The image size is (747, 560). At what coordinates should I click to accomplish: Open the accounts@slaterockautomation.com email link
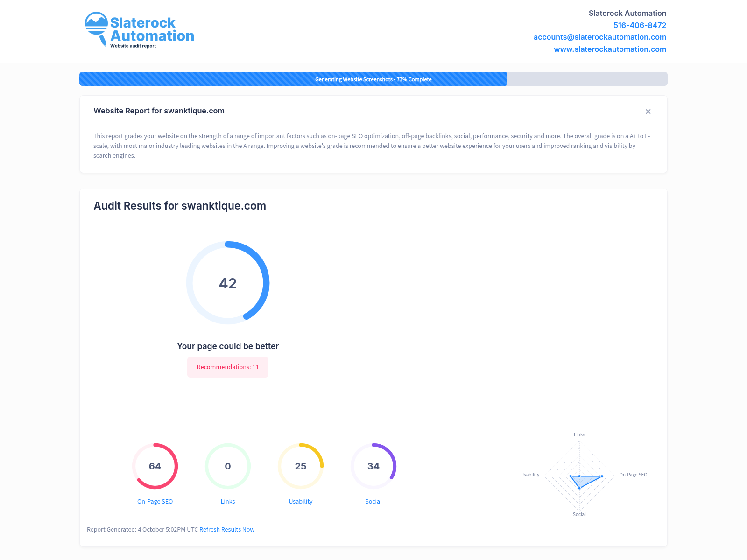[x=599, y=37]
